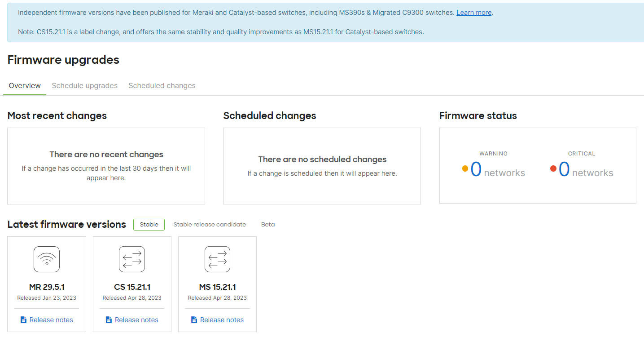Click the 'There are no recent changes' panel
The image size is (644, 337).
(x=106, y=166)
